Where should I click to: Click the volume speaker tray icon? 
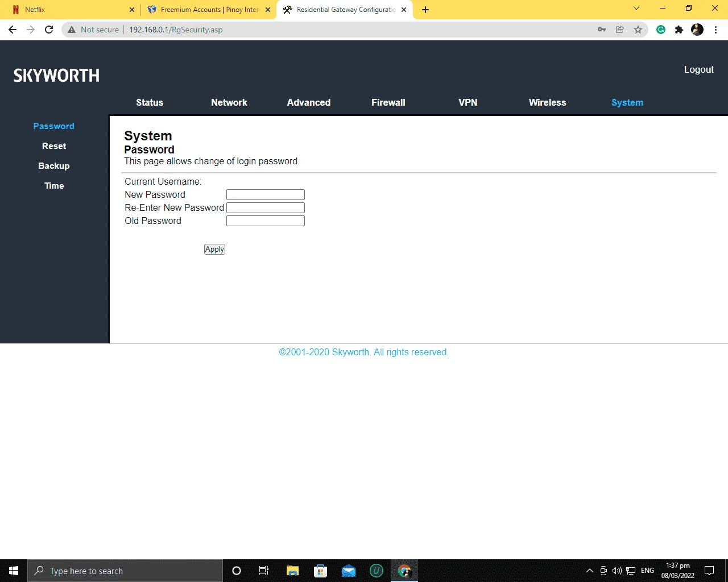(617, 571)
